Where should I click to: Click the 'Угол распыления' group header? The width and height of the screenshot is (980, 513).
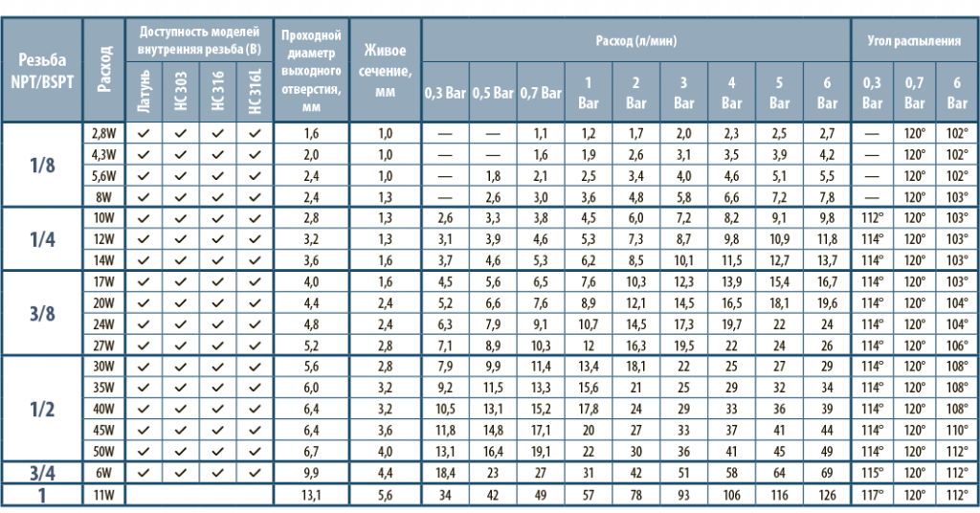coord(914,40)
